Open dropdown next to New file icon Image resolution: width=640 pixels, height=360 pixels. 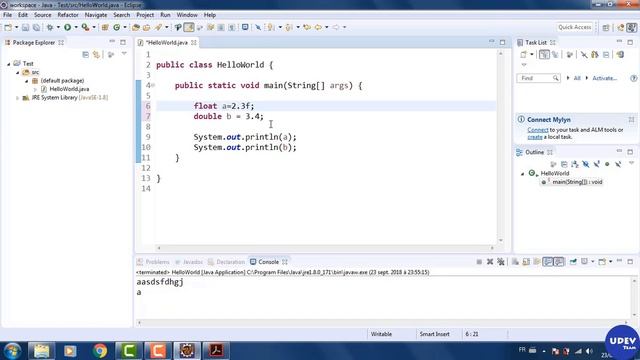pos(16,27)
